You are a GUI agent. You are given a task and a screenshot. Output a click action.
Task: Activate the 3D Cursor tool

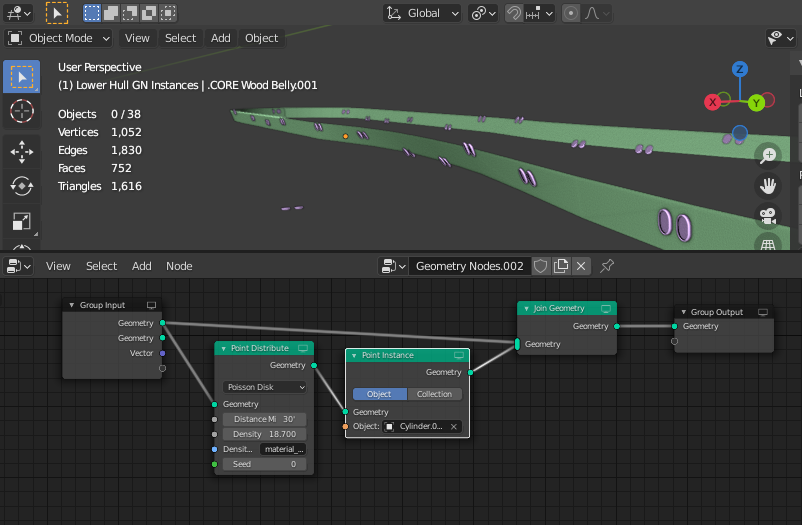coord(21,111)
